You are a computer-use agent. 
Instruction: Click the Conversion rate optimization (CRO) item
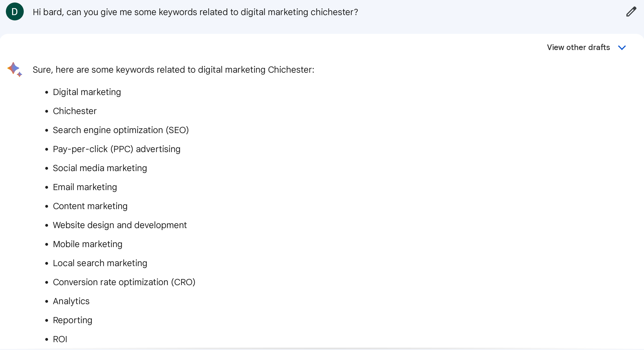click(x=124, y=282)
